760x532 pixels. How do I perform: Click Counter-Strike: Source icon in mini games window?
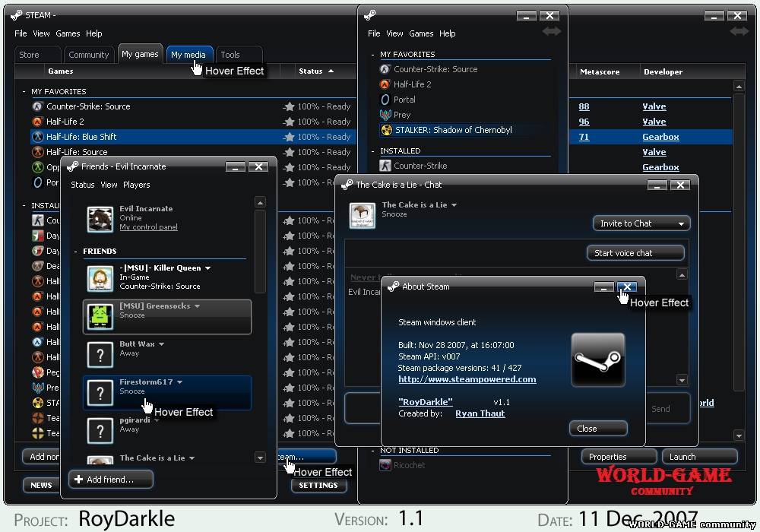[x=385, y=69]
